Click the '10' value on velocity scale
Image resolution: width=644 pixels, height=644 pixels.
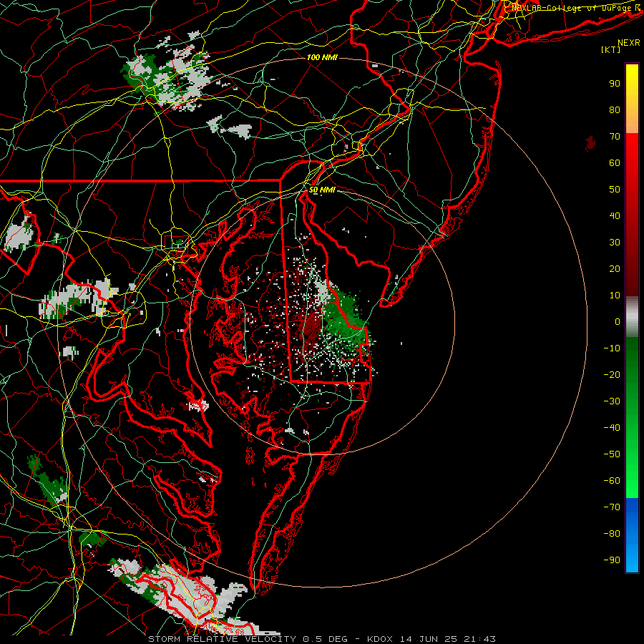click(x=615, y=296)
